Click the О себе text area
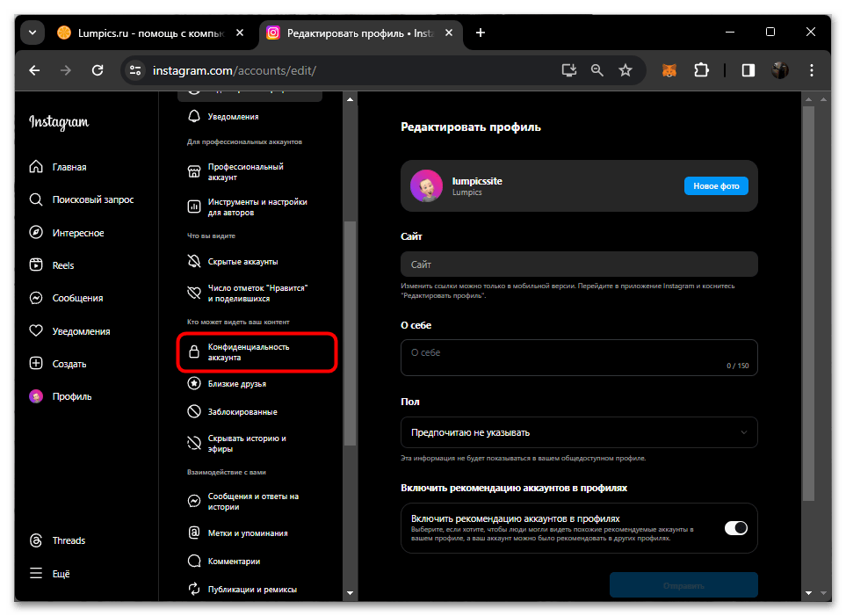Screen dimensions: 846x616 pyautogui.click(x=579, y=358)
